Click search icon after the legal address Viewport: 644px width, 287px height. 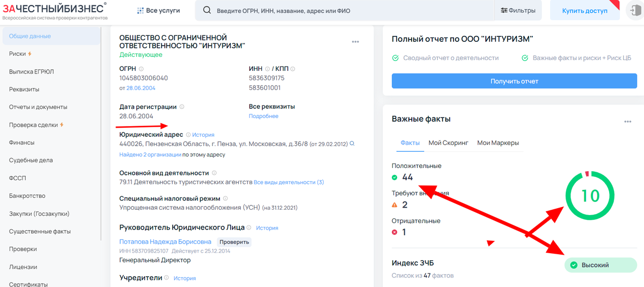pos(352,144)
